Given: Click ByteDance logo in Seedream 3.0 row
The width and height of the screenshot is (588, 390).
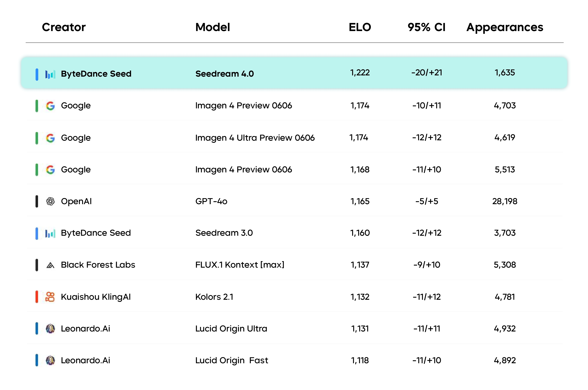Looking at the screenshot, I should tap(50, 233).
